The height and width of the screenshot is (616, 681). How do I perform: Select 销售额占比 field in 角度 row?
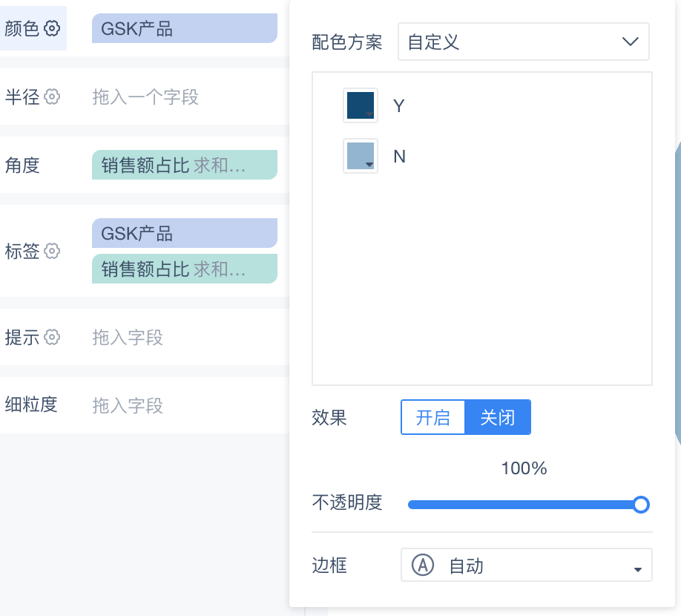point(185,165)
